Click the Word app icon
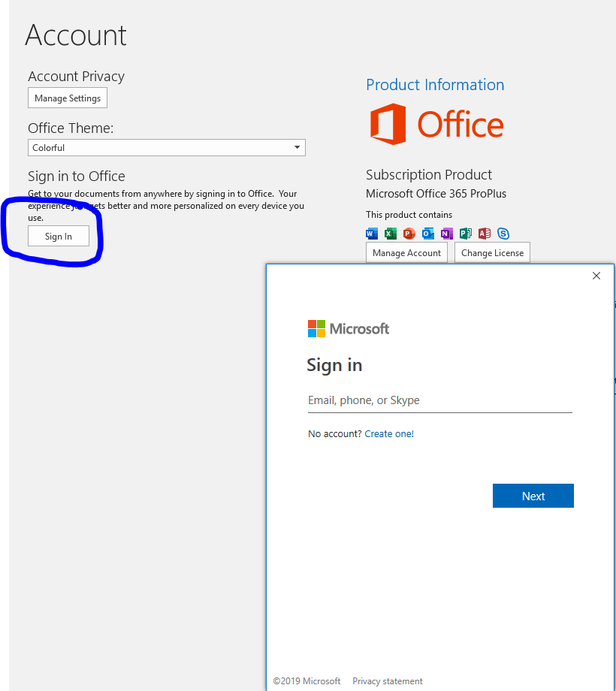This screenshot has width=616, height=691. (x=371, y=234)
